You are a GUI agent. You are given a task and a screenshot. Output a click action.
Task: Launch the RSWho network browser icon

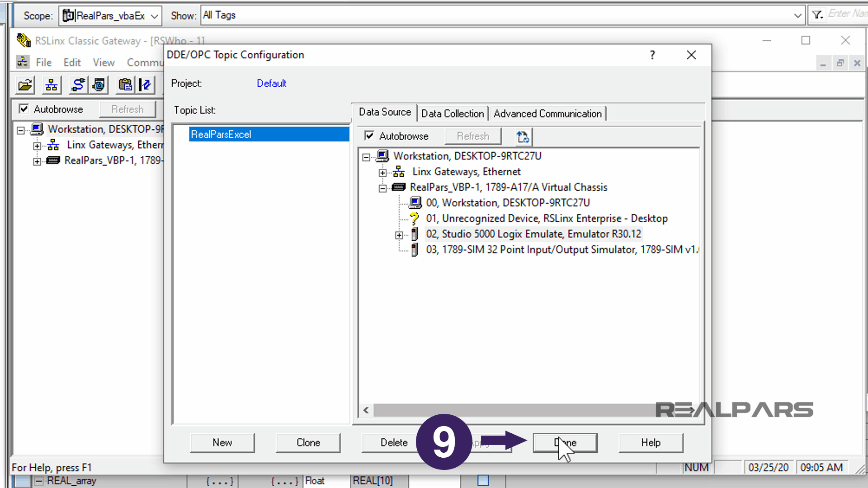pos(52,84)
